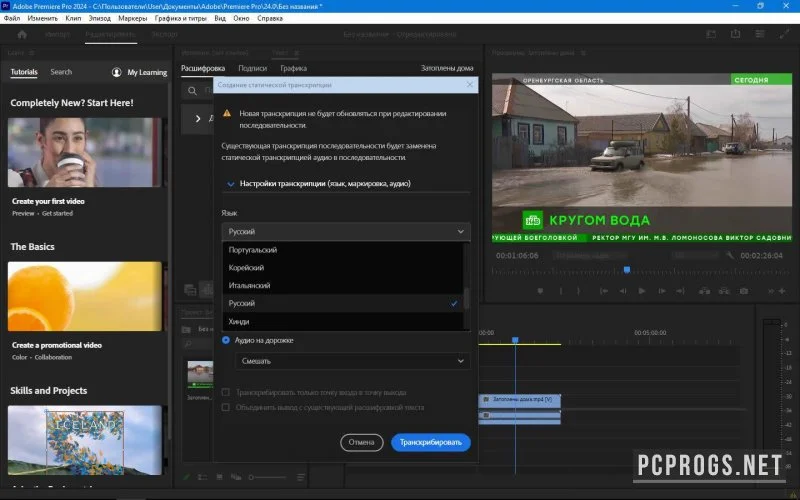Click the Program monitor blue playhead
Screen dimensions: 800x500
tap(627, 270)
